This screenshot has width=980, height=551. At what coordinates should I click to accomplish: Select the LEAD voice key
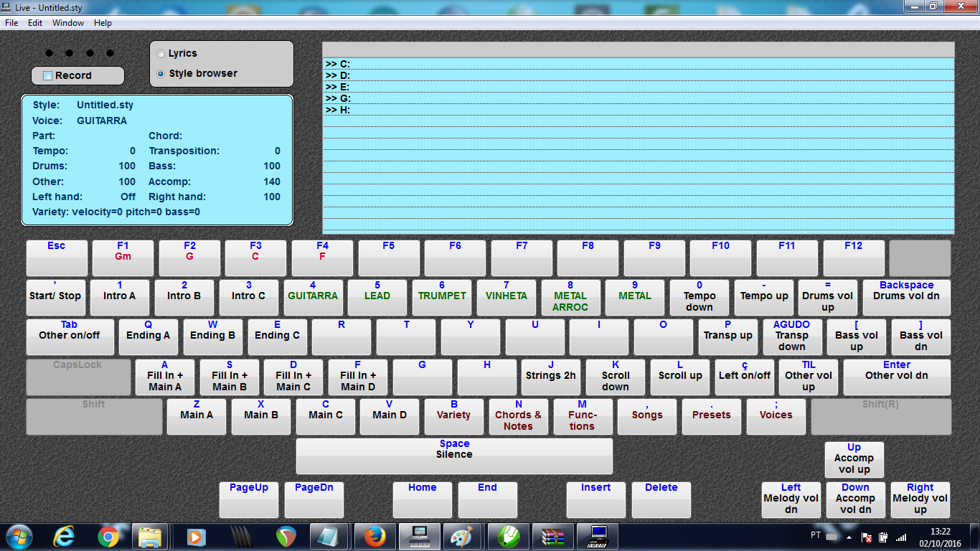[x=377, y=298]
